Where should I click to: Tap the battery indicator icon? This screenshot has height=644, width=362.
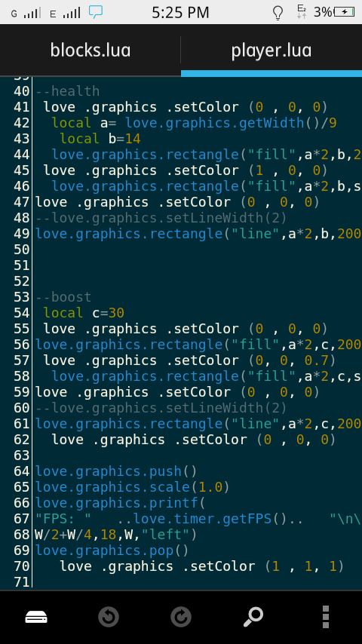(x=344, y=12)
